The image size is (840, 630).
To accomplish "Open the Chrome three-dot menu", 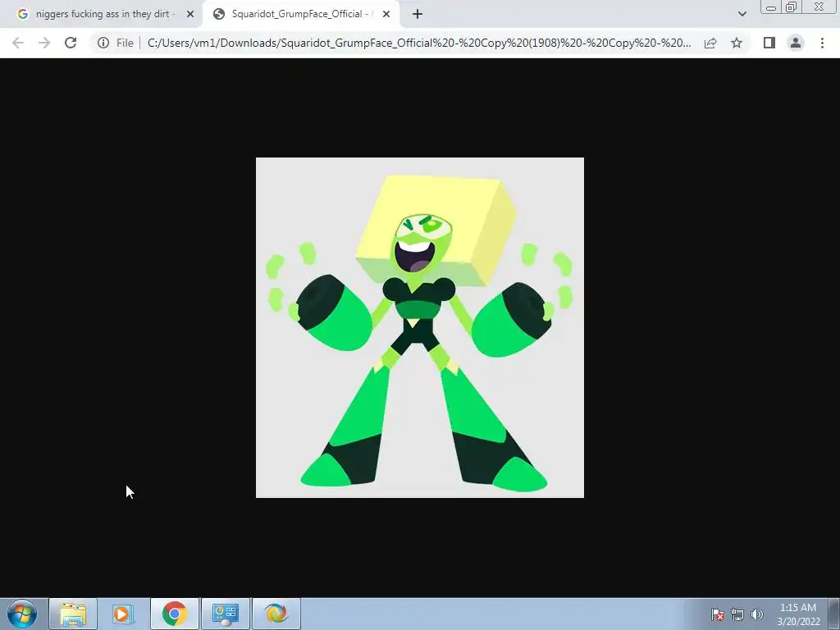I will [822, 43].
